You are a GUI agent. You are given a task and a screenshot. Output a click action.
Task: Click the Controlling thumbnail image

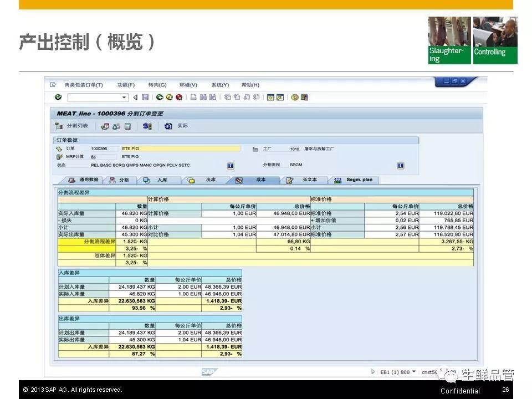coord(495,40)
